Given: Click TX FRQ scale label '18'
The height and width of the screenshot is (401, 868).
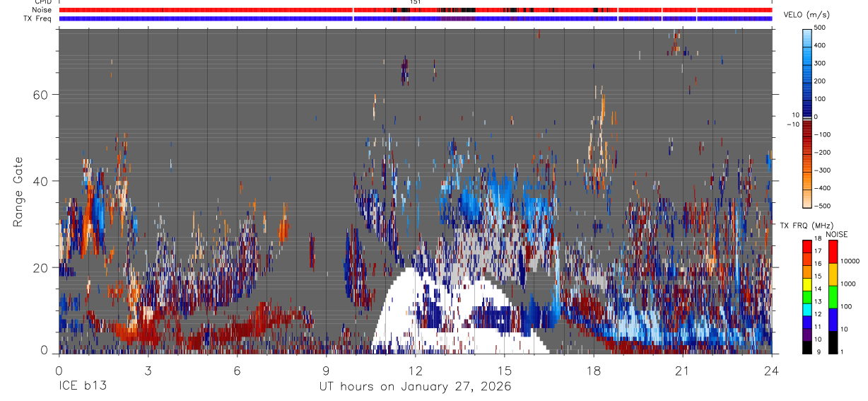Looking at the screenshot, I should pos(819,240).
